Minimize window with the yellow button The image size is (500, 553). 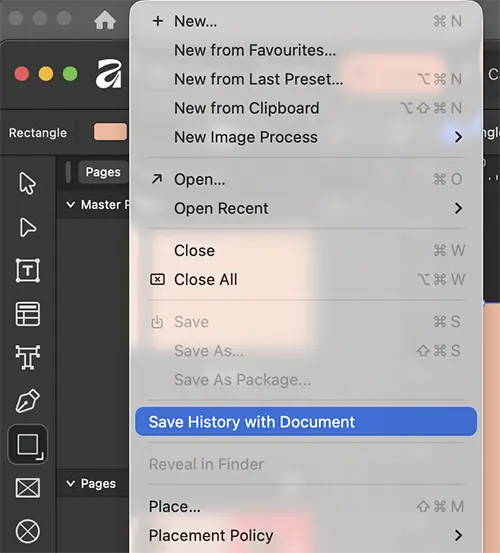coord(46,74)
